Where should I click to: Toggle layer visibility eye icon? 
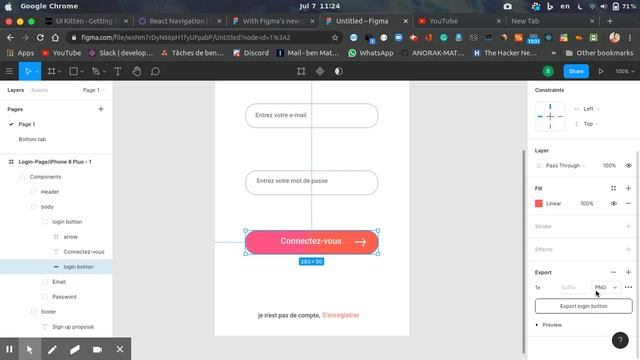tap(629, 165)
